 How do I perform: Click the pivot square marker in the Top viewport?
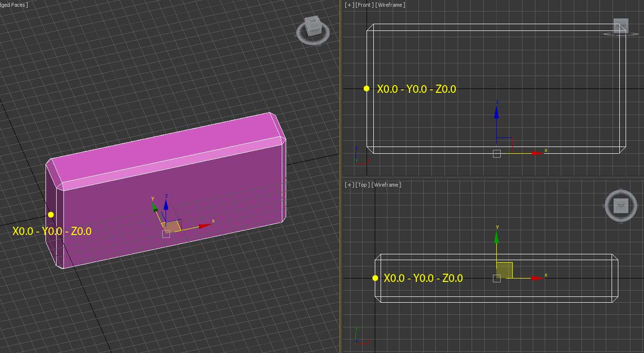coord(496,279)
